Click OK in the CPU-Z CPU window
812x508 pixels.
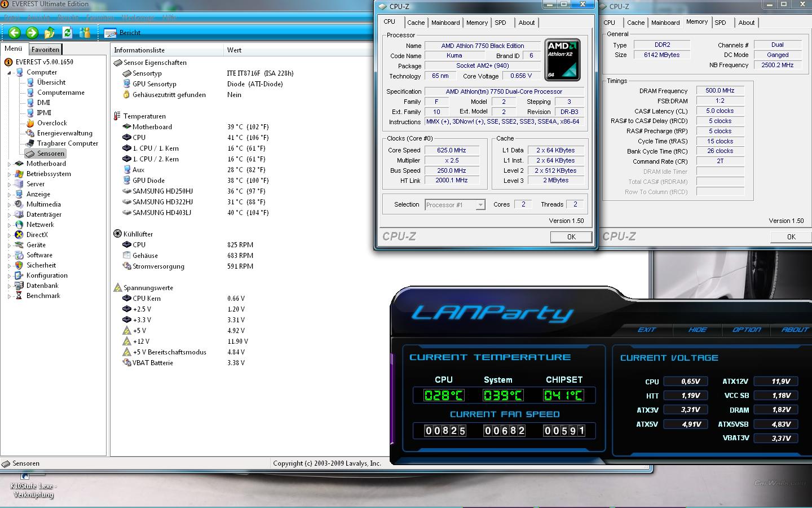(571, 237)
